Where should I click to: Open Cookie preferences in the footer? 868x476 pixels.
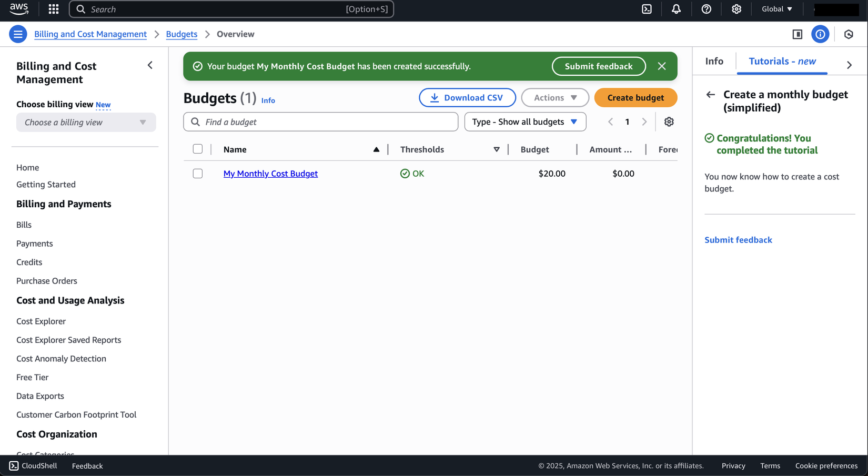pyautogui.click(x=826, y=466)
